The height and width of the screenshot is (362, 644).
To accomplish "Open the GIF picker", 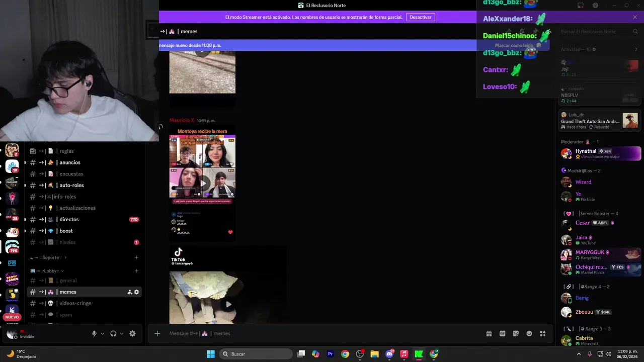I will (x=502, y=333).
